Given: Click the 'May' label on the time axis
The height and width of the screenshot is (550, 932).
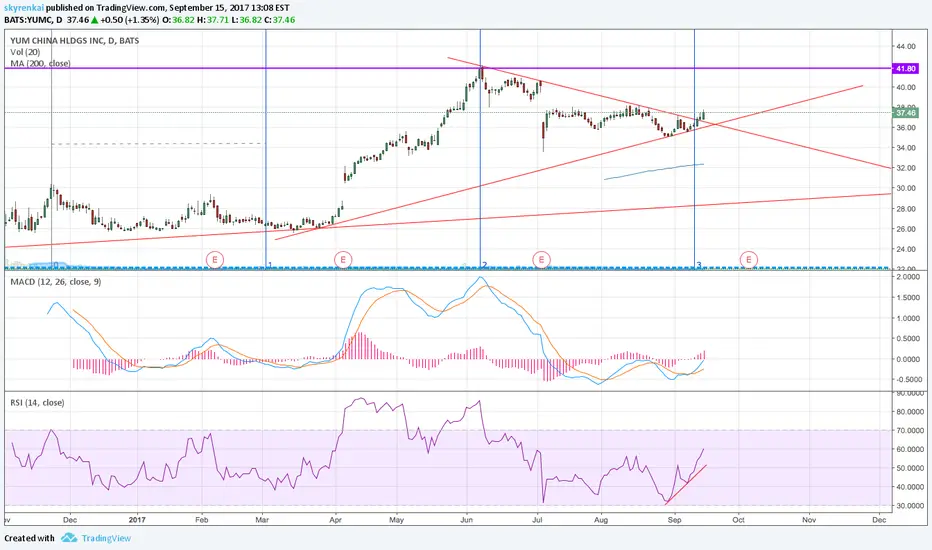Looking at the screenshot, I should tap(396, 520).
